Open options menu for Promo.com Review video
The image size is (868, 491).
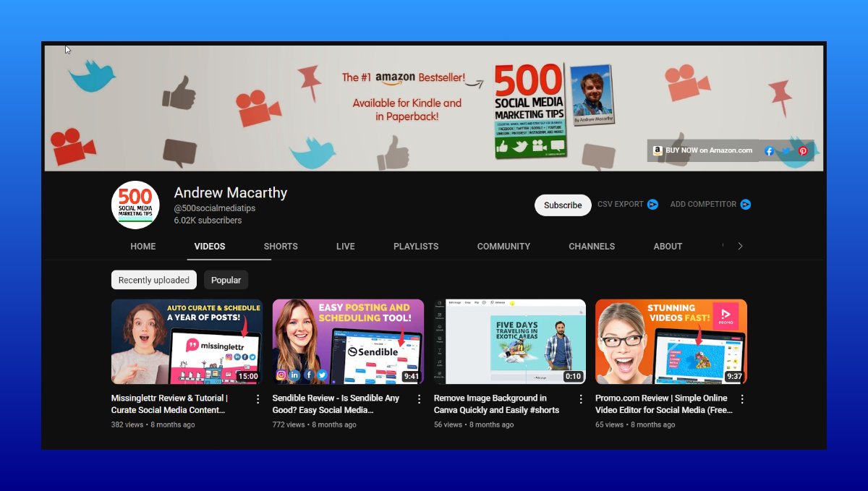click(x=741, y=399)
